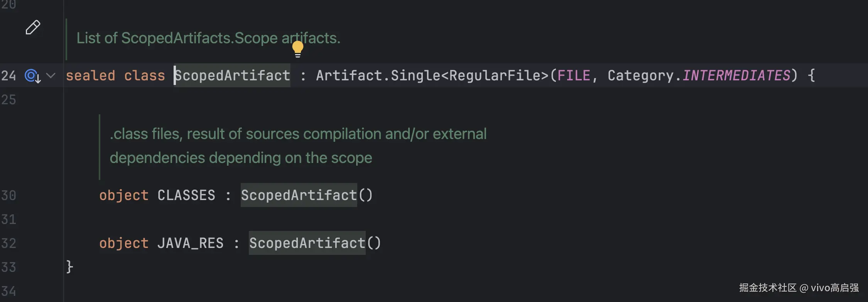
Task: Click the JAVA_RES object name
Action: (190, 243)
